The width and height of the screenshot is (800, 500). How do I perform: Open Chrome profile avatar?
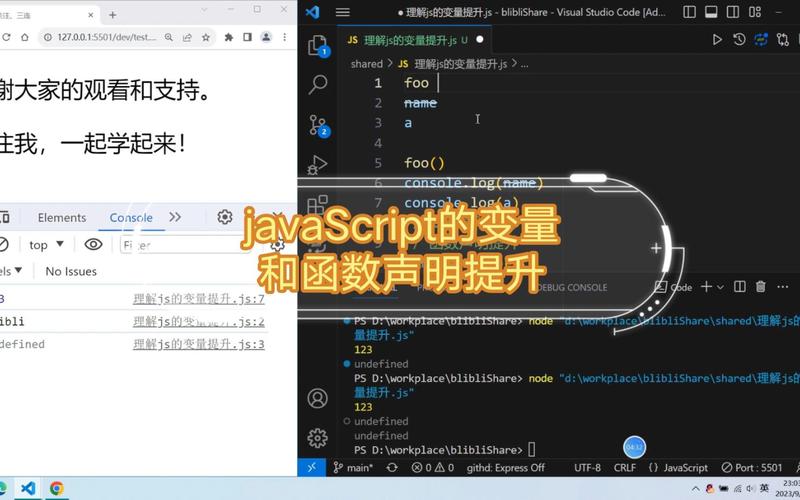[266, 37]
